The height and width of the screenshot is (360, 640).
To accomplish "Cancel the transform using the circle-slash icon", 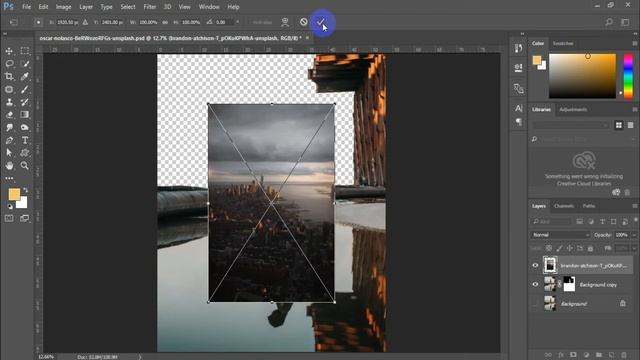I will pos(304,22).
